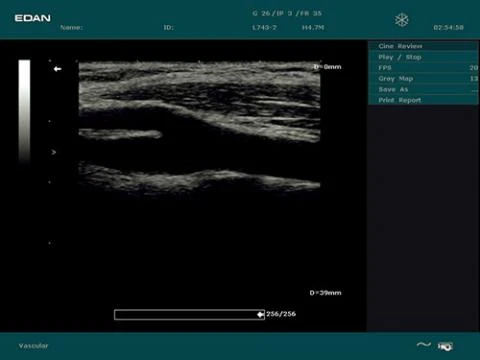The image size is (480, 360).
Task: Open the Save As option
Action: pyautogui.click(x=423, y=89)
